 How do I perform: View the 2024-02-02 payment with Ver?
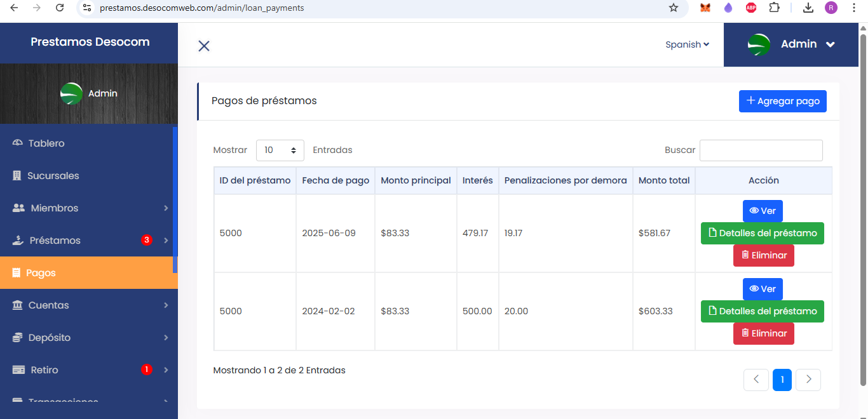click(763, 289)
